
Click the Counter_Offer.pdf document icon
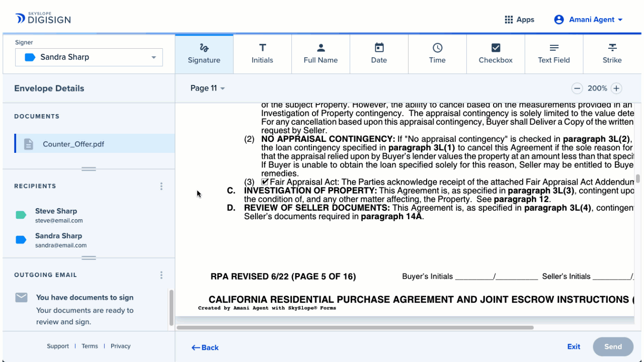click(29, 144)
